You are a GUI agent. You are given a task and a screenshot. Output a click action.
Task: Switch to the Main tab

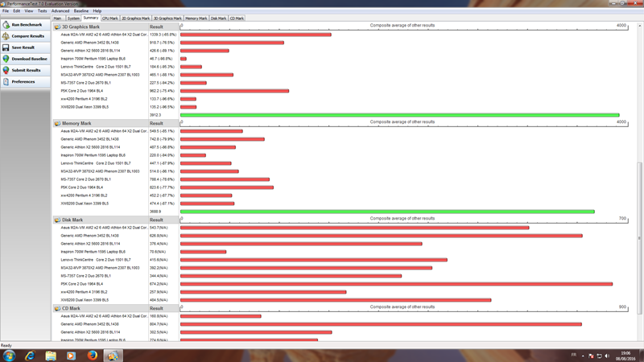(x=57, y=19)
